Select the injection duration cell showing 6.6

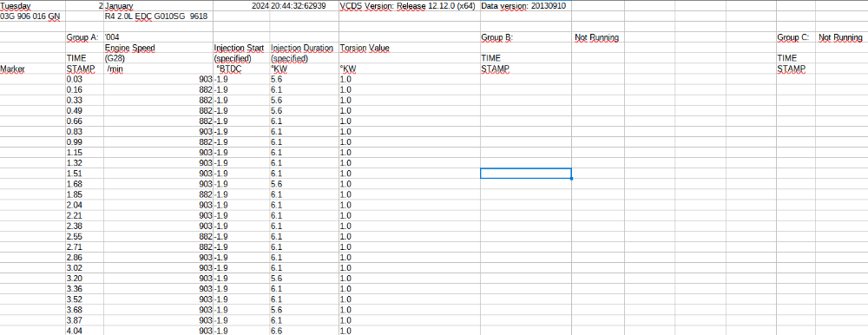[304, 332]
